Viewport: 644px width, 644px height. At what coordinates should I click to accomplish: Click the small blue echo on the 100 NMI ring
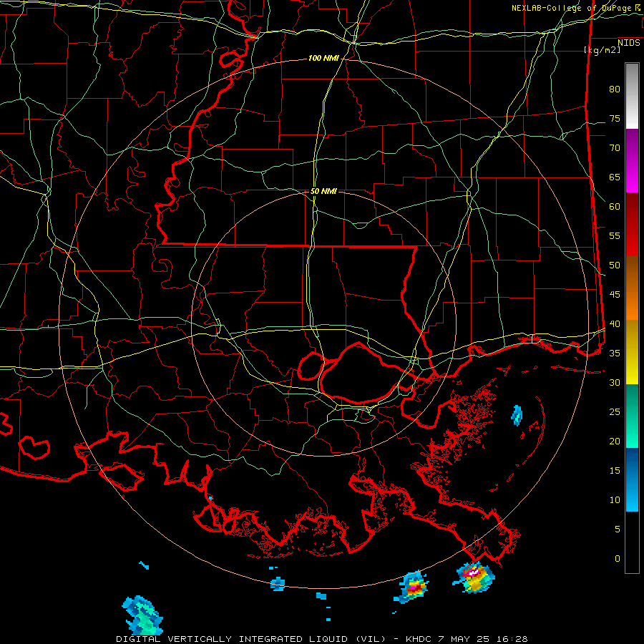(x=278, y=584)
